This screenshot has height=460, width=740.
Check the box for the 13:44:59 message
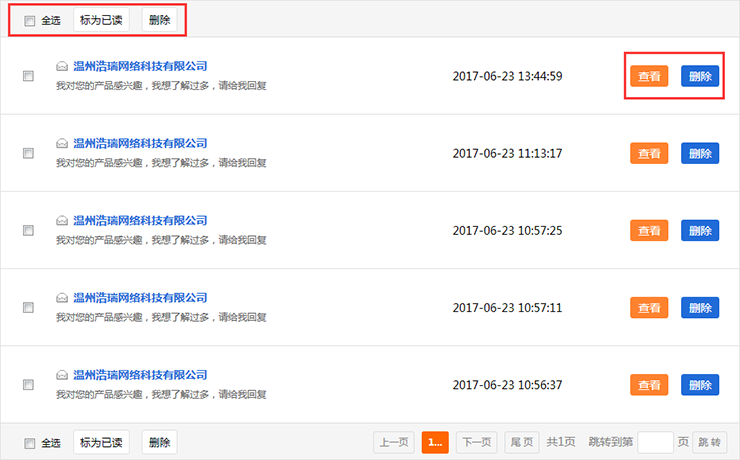point(28,76)
